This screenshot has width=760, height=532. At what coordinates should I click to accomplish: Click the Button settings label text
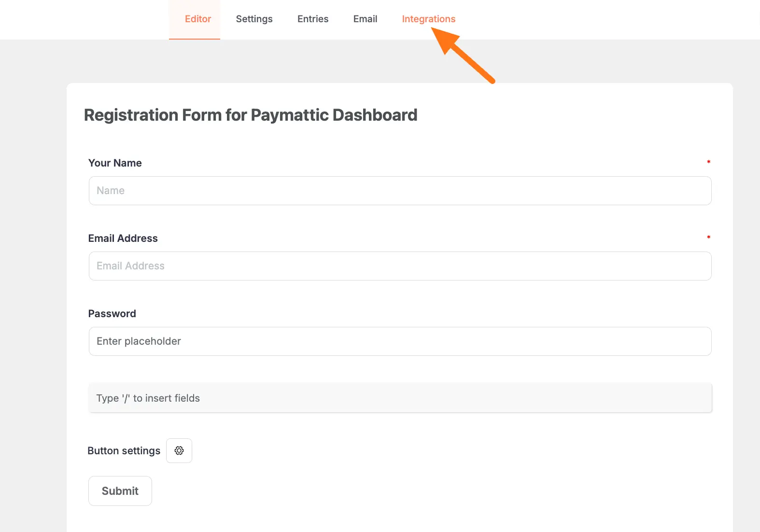point(124,451)
